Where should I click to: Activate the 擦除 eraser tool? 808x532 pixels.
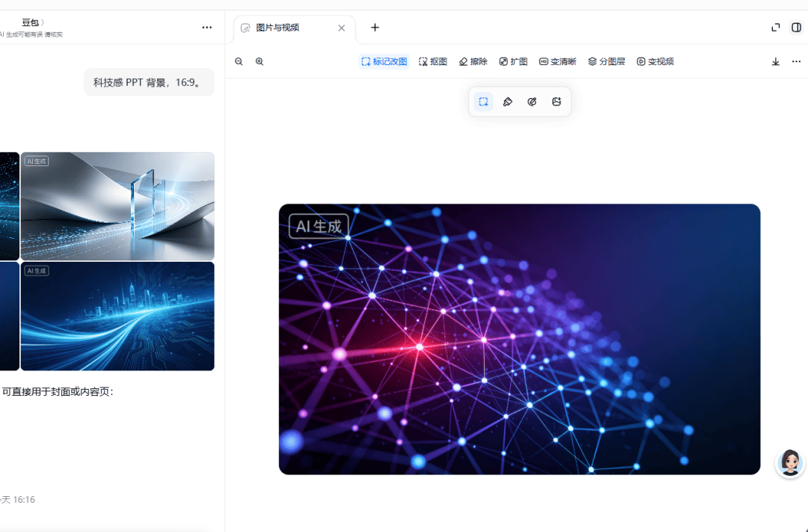(473, 61)
